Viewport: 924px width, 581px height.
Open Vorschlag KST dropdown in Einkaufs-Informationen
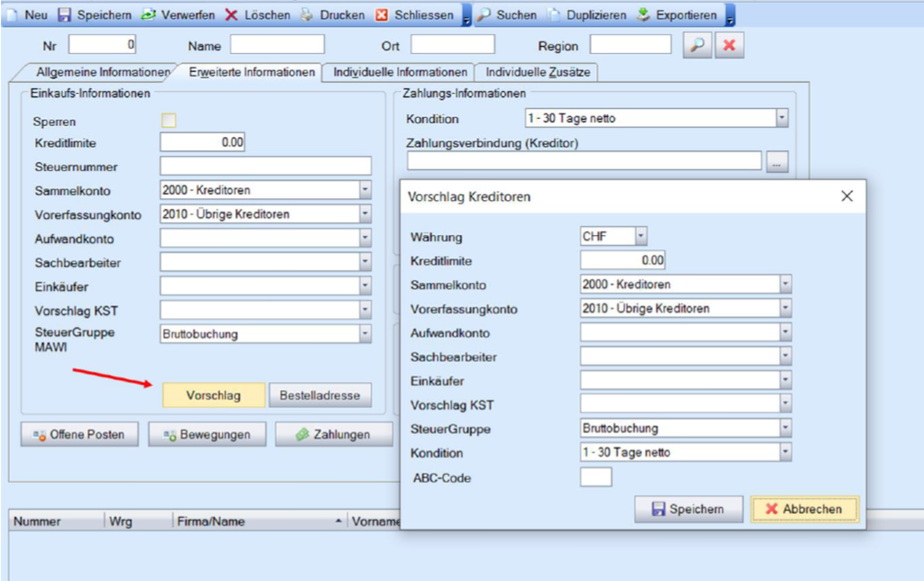pos(366,310)
